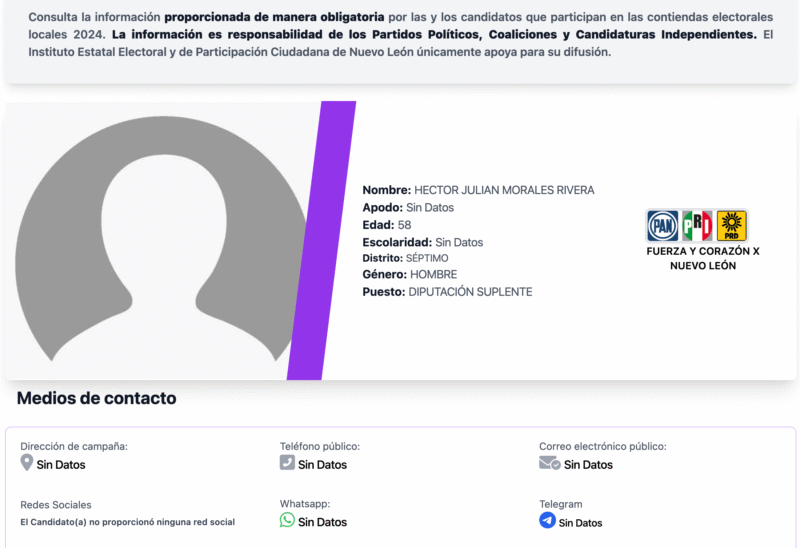Image resolution: width=800 pixels, height=548 pixels.
Task: Click the gray candidate avatar placeholder
Action: [160, 240]
